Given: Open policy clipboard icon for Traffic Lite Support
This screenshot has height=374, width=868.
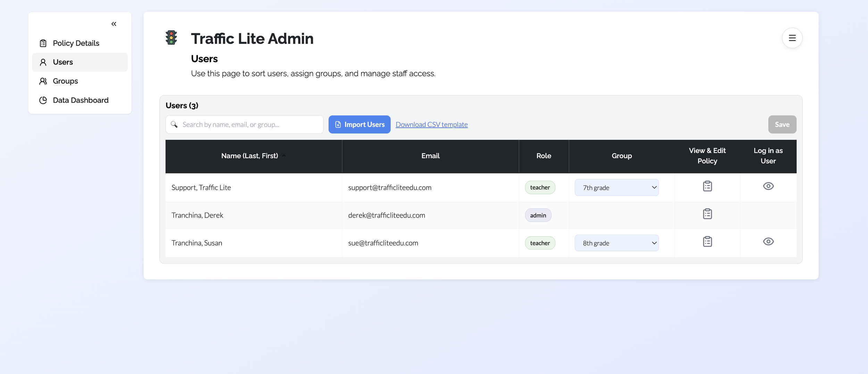Looking at the screenshot, I should point(707,186).
